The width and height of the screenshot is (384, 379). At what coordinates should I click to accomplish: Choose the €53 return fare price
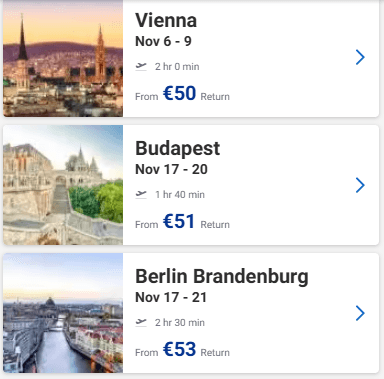point(179,349)
